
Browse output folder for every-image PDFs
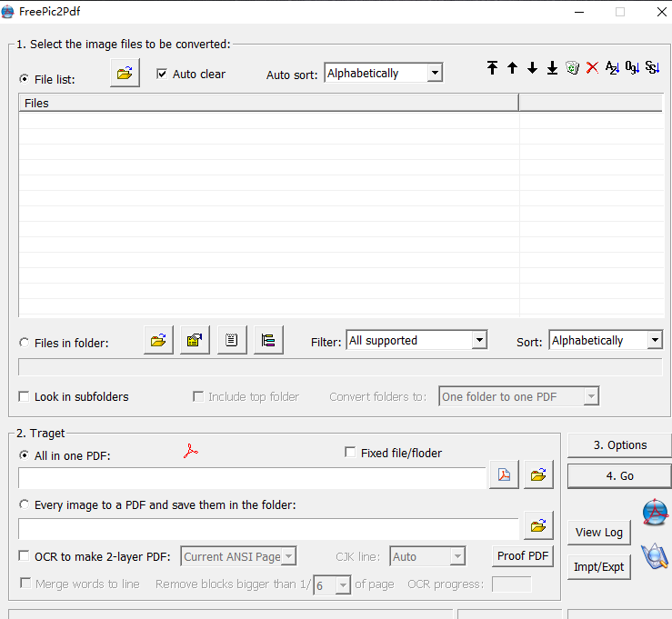[x=538, y=525]
